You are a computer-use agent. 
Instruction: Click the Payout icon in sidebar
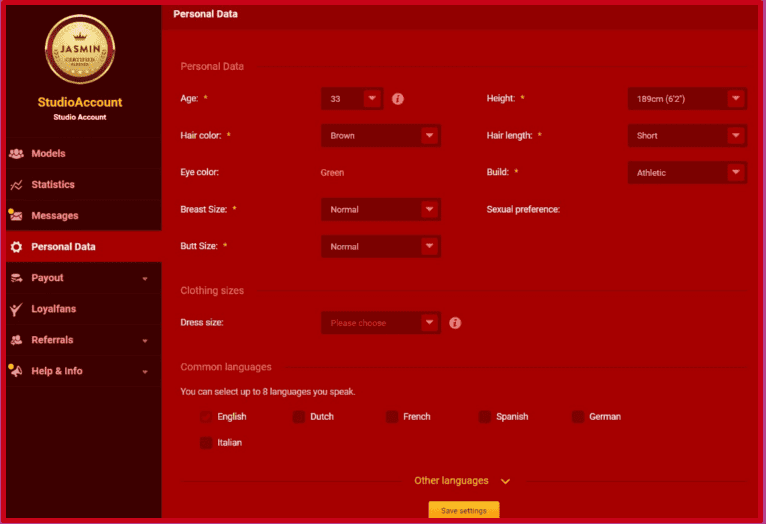click(x=16, y=278)
